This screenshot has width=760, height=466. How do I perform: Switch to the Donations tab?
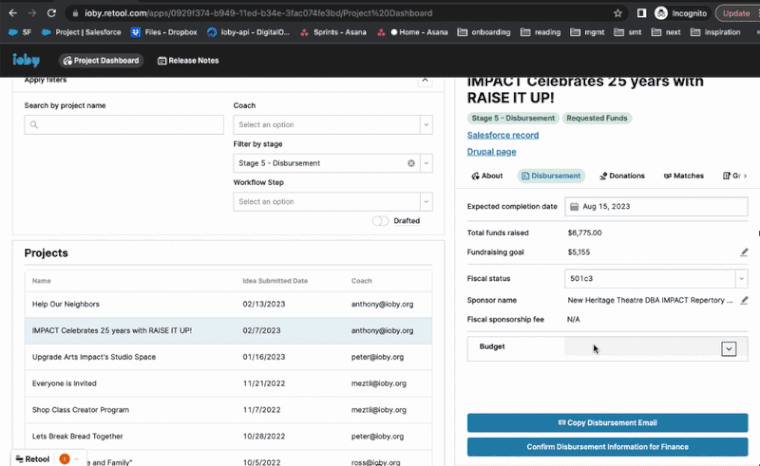622,176
